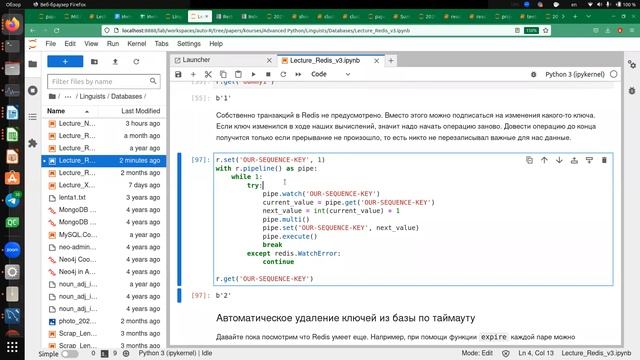Viewport: 640px width, 360px height.
Task: Launch Telegram from the dock
Action: pos(12,200)
